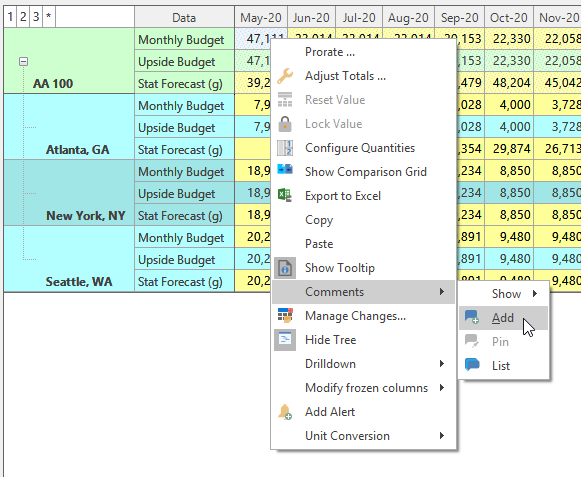Screen dimensions: 581x477
Task: Click the Add comment bubble icon
Action: [x=472, y=318]
